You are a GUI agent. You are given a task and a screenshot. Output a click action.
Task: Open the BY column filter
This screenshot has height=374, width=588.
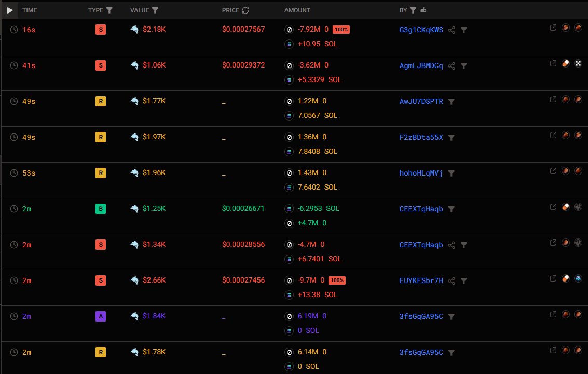click(x=413, y=10)
